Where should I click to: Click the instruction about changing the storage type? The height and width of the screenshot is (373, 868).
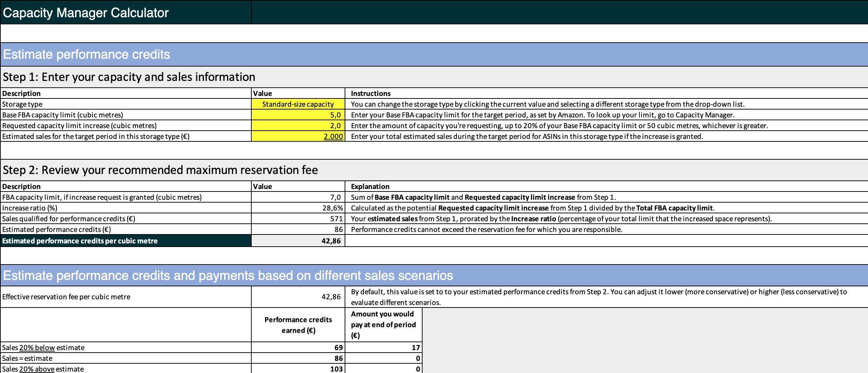tap(548, 104)
